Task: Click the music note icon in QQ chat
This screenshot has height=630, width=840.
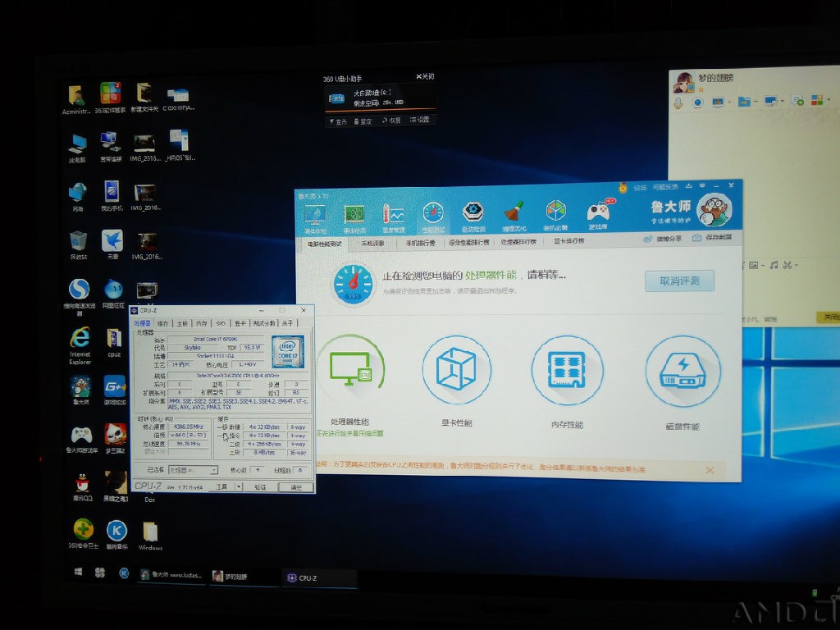Action: pos(773,265)
